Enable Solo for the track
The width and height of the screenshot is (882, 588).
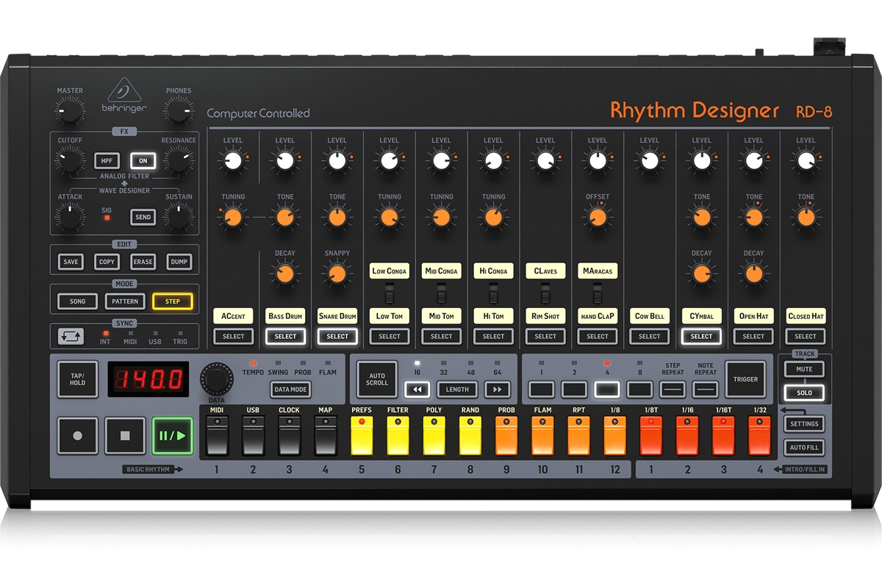pyautogui.click(x=804, y=393)
